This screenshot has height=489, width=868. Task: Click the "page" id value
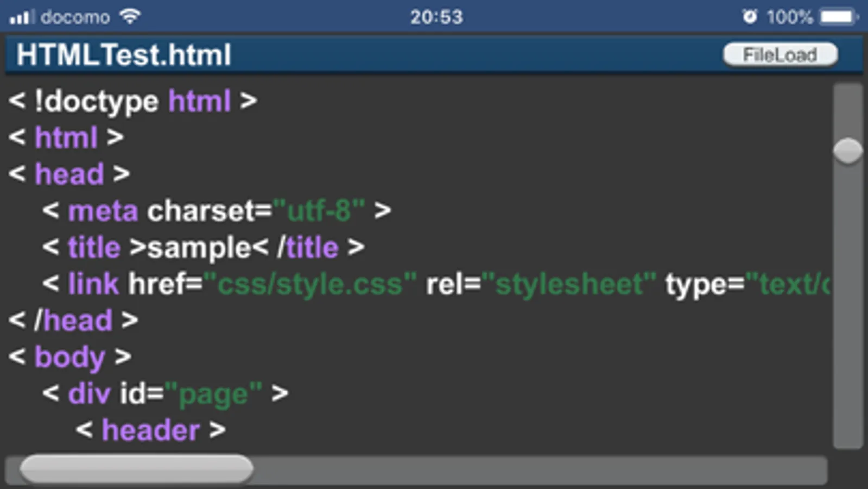click(x=213, y=394)
